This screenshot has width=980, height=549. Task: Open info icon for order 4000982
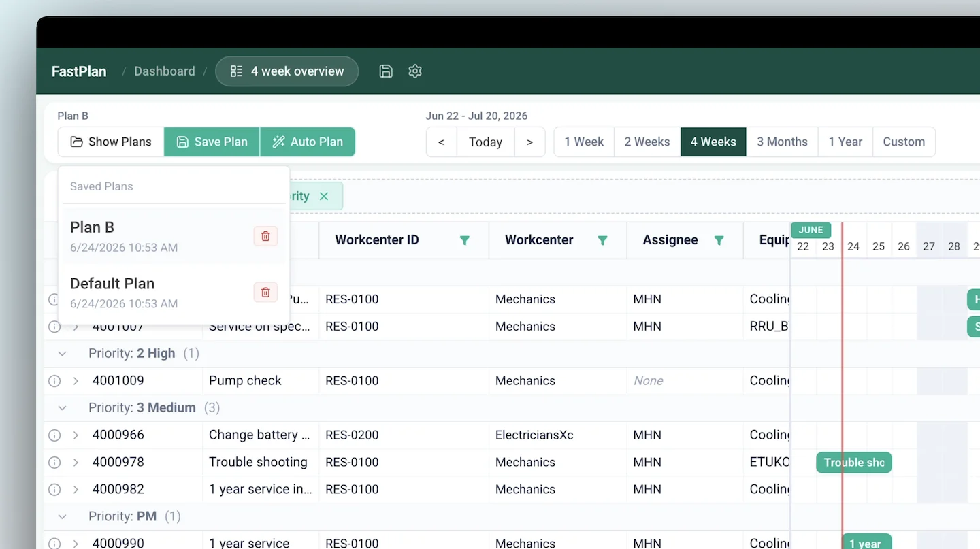coord(54,490)
